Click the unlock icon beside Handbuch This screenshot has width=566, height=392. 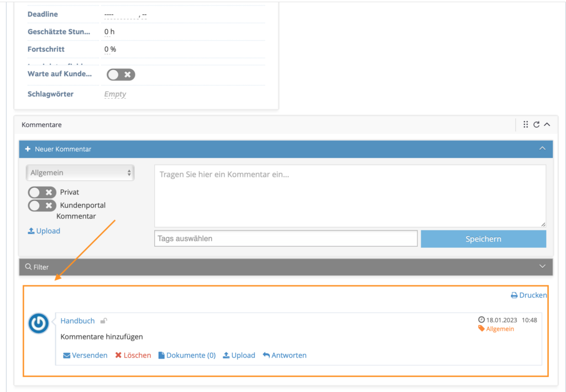pyautogui.click(x=103, y=321)
